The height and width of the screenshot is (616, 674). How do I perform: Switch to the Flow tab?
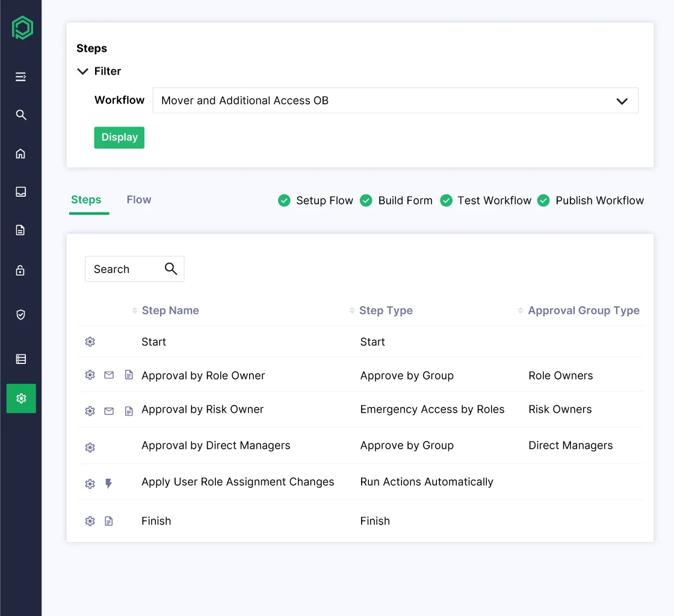click(x=138, y=199)
